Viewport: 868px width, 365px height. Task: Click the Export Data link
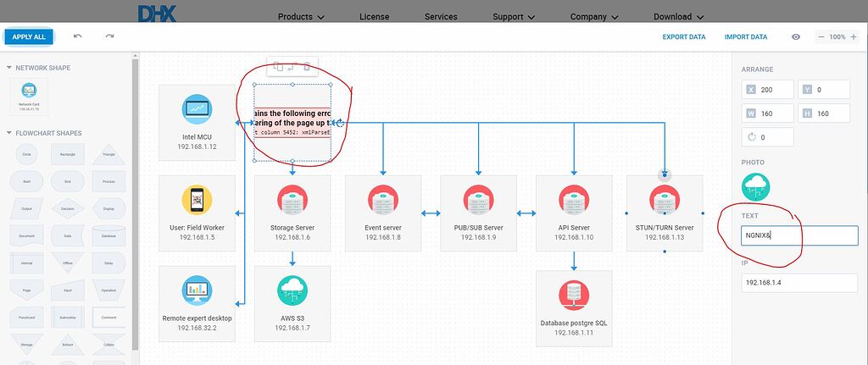pyautogui.click(x=684, y=37)
